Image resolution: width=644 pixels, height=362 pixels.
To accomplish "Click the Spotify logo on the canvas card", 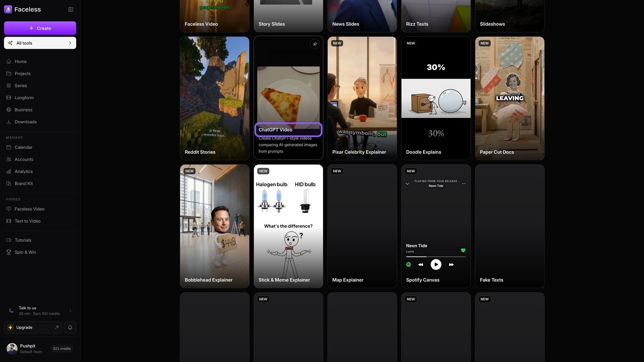I will (409, 264).
